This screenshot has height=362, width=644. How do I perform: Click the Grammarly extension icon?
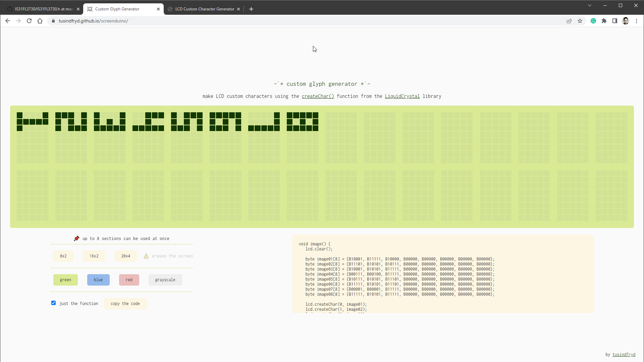tap(594, 21)
